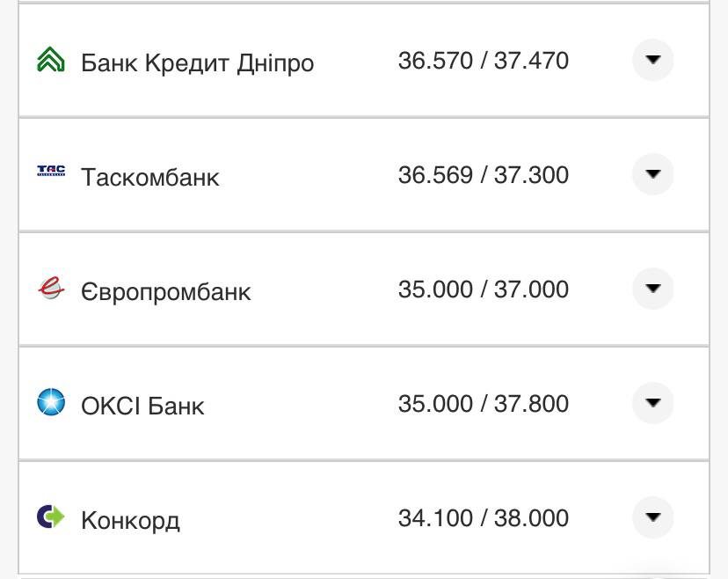Select the ОКСІ Банк circular emblem
The width and height of the screenshot is (728, 579).
tap(52, 404)
